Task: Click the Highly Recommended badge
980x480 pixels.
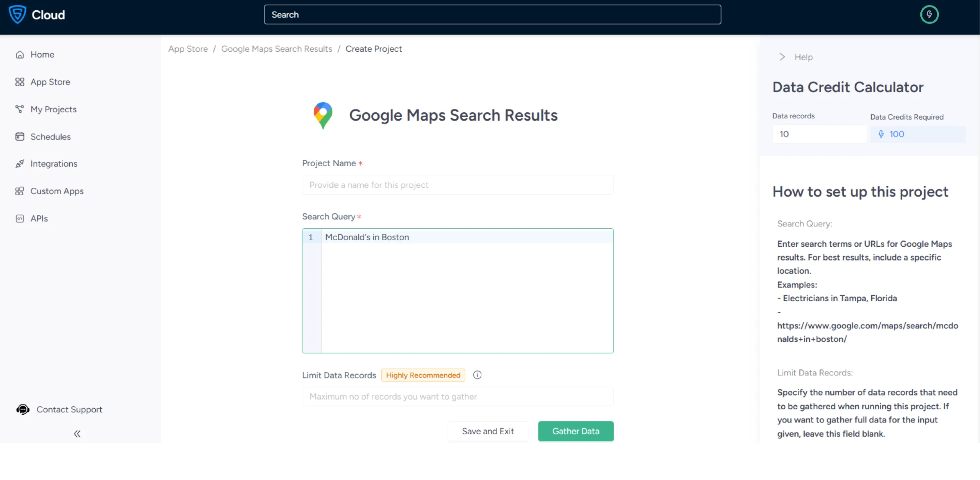Action: click(423, 375)
